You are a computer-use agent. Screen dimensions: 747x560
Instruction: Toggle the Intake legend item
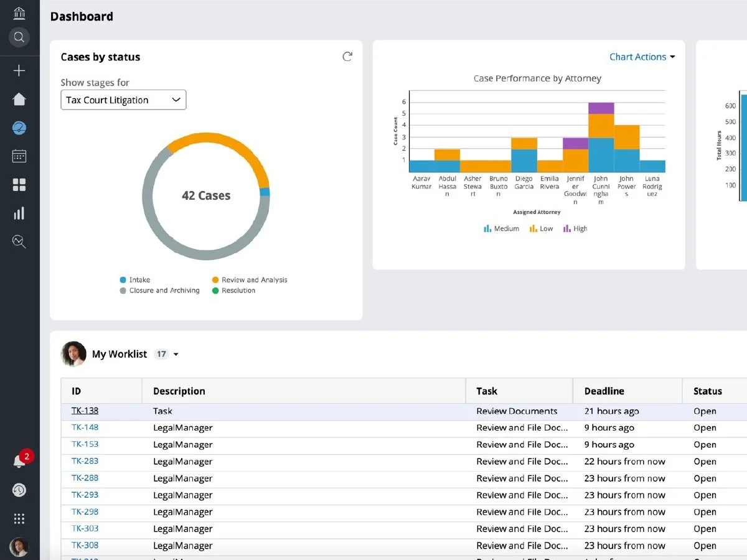pos(135,280)
